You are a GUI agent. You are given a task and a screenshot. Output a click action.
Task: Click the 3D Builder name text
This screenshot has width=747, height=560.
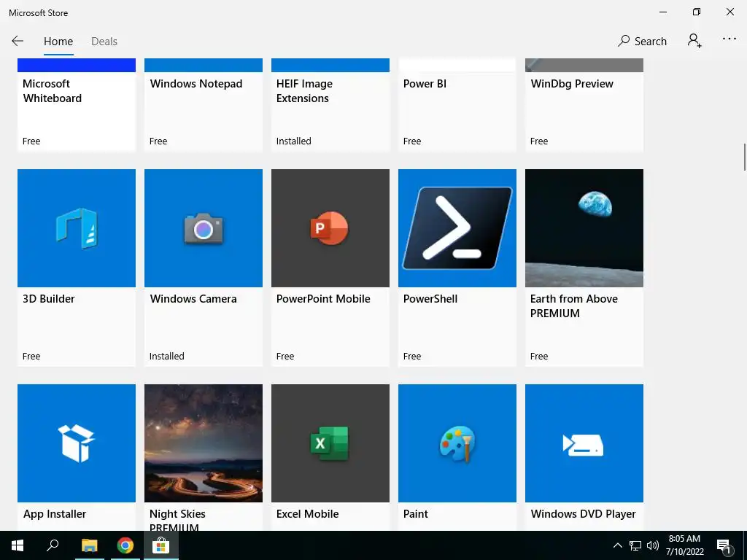49,299
